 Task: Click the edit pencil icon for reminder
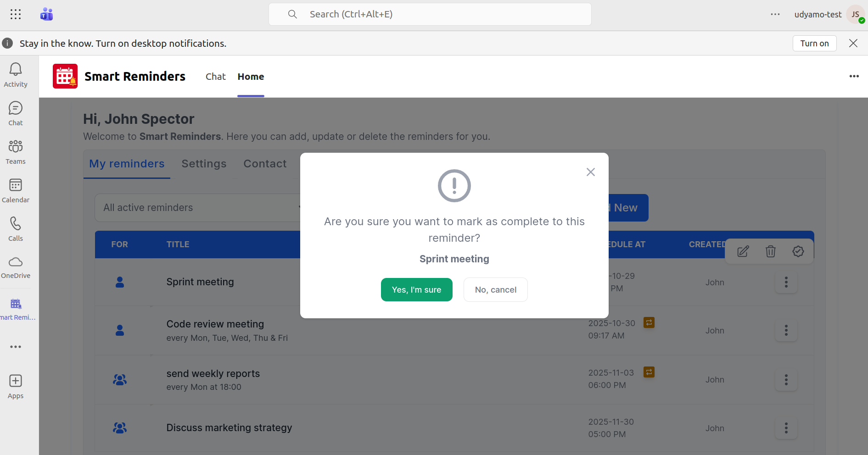[743, 251]
